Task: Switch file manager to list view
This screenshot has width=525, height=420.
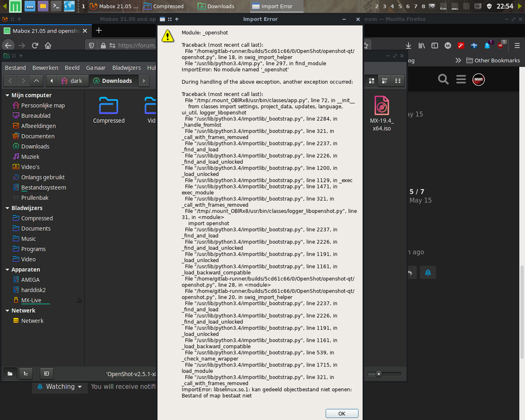Action: [384, 81]
